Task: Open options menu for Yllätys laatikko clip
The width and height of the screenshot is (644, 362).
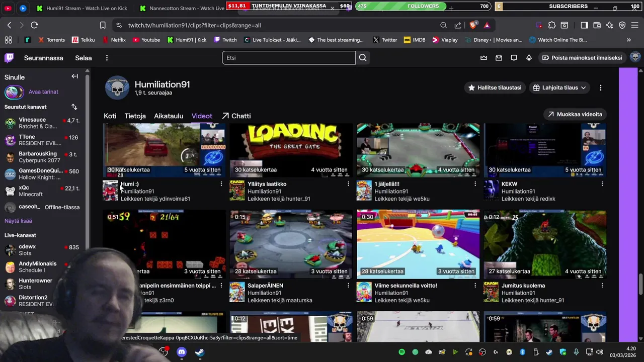Action: coord(348,184)
